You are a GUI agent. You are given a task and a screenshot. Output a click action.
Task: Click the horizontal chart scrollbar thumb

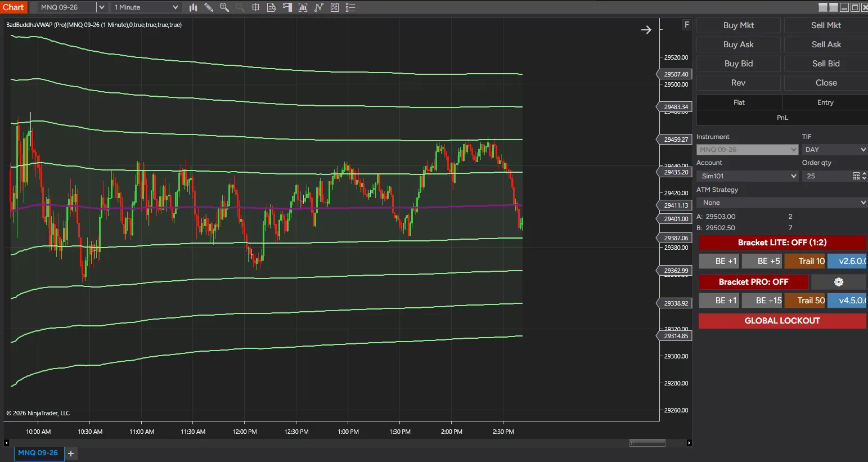pyautogui.click(x=647, y=443)
